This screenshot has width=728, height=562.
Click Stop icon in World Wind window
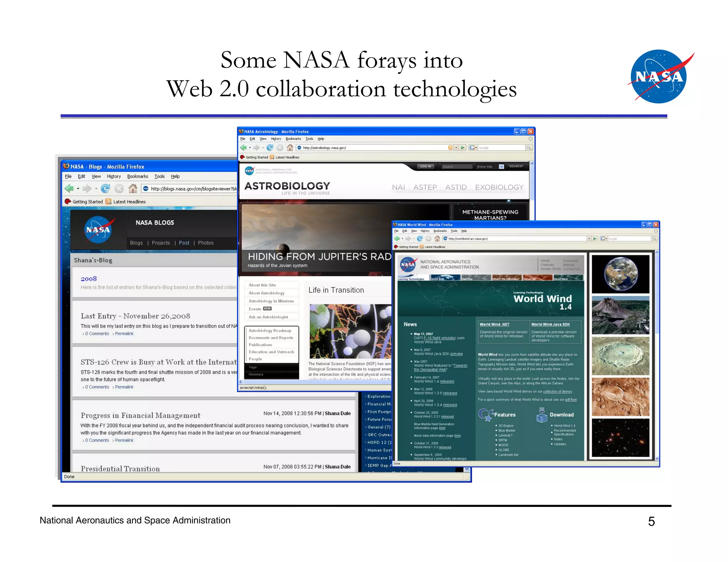coord(429,239)
